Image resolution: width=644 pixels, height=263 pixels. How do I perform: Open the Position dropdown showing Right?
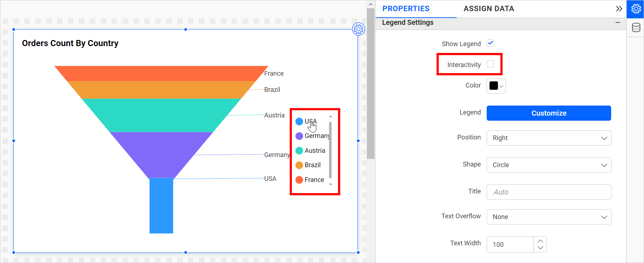548,138
